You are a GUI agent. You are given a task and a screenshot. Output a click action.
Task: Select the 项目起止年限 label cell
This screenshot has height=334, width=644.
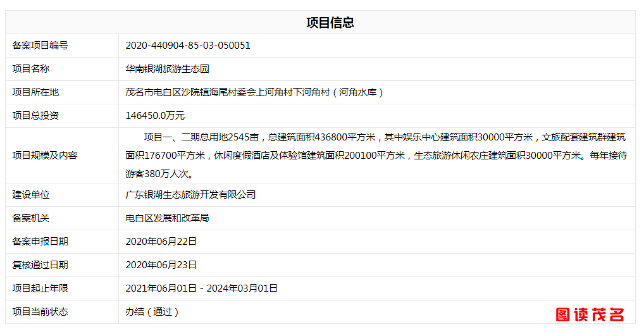[62, 288]
